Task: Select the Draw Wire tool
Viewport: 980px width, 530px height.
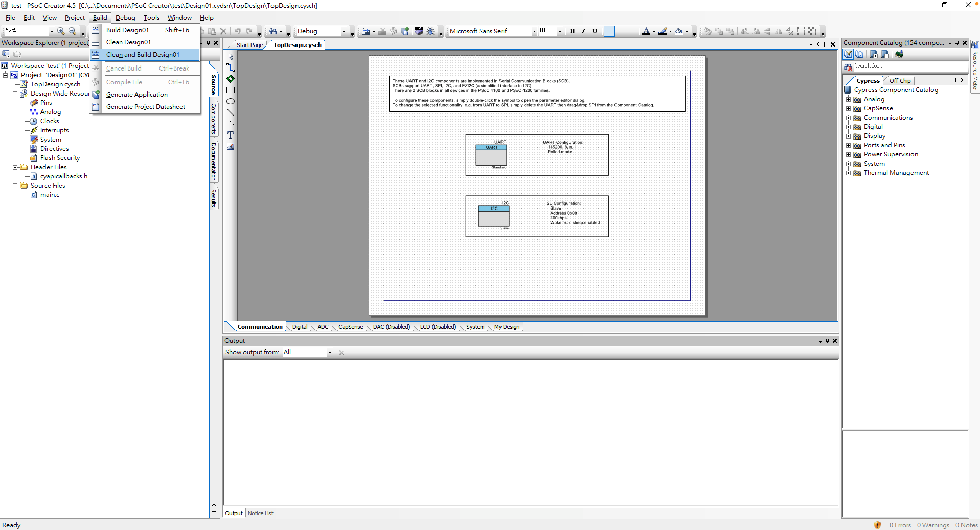Action: (x=231, y=67)
